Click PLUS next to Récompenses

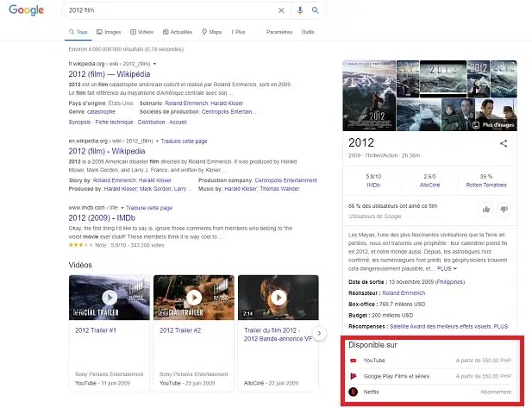[500, 326]
